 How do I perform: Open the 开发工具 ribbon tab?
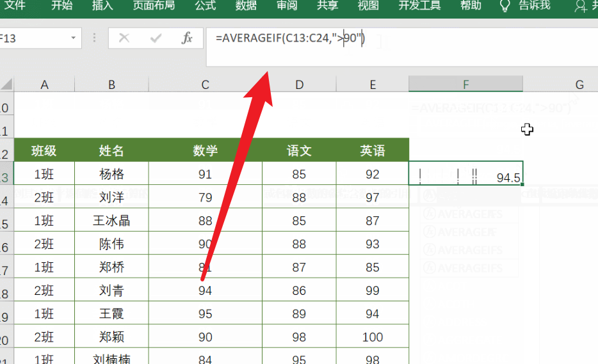pyautogui.click(x=419, y=5)
